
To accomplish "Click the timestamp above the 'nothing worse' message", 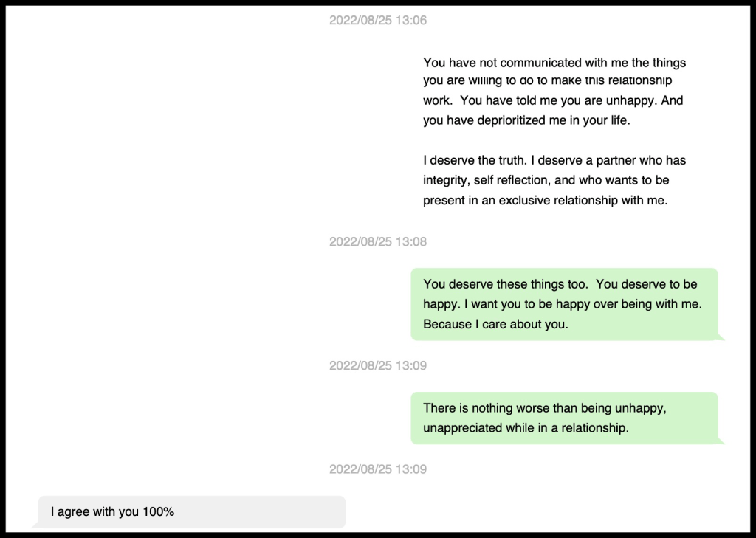I will 378,366.
